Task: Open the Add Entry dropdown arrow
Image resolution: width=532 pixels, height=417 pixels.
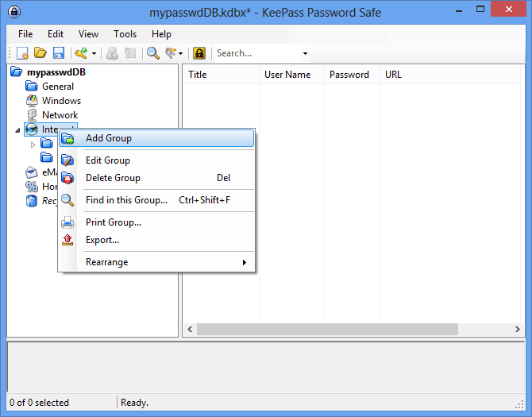Action: tap(94, 53)
